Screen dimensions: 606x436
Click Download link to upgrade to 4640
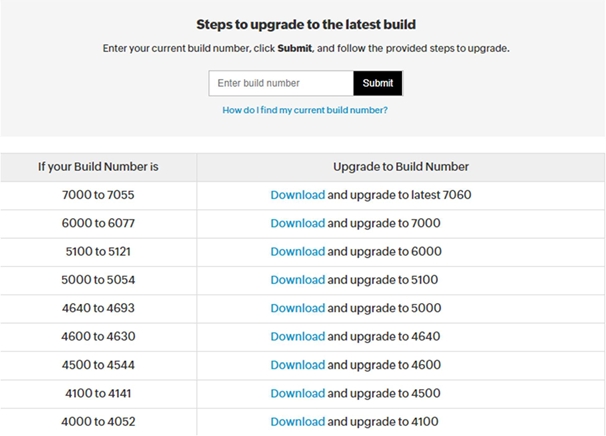coord(298,337)
